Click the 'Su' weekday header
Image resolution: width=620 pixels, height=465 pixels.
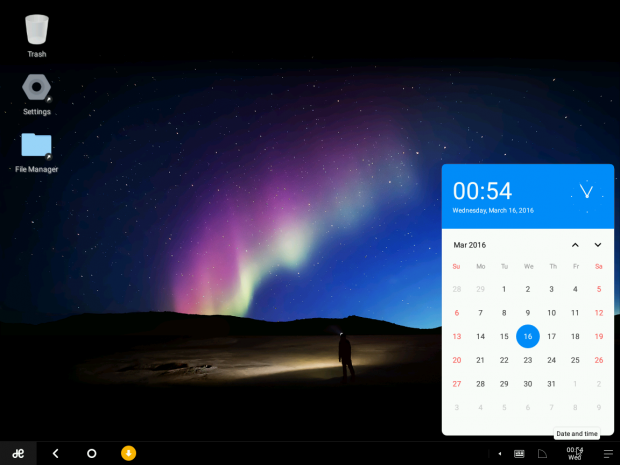click(x=456, y=267)
